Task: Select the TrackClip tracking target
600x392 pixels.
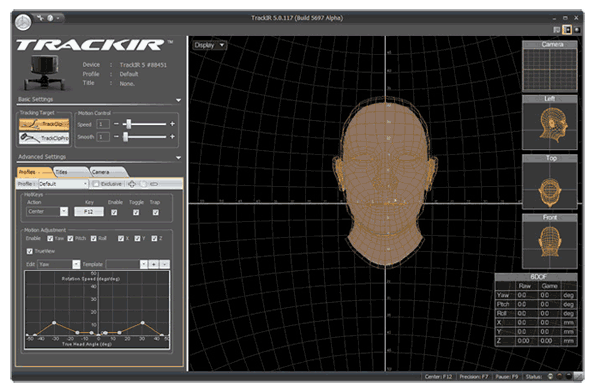Action: click(x=44, y=124)
